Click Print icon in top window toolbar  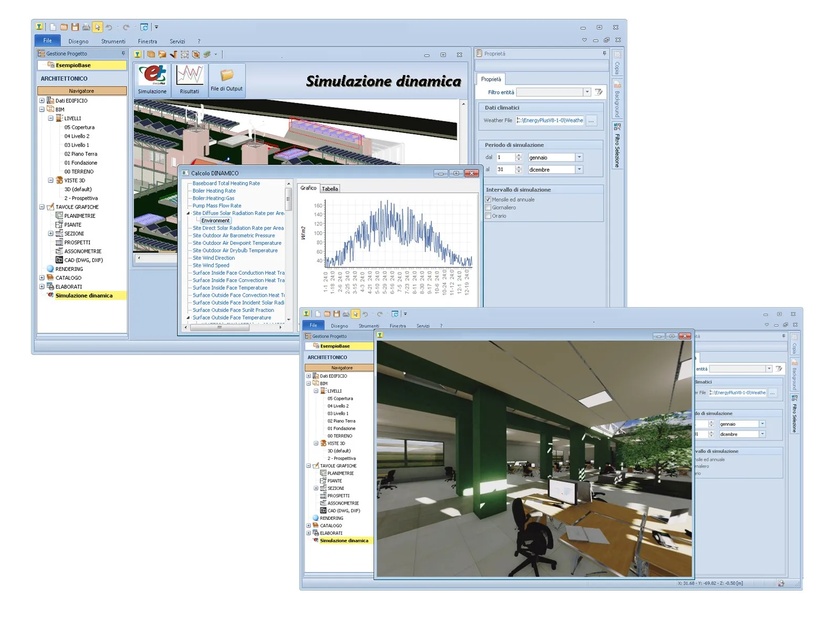(86, 27)
